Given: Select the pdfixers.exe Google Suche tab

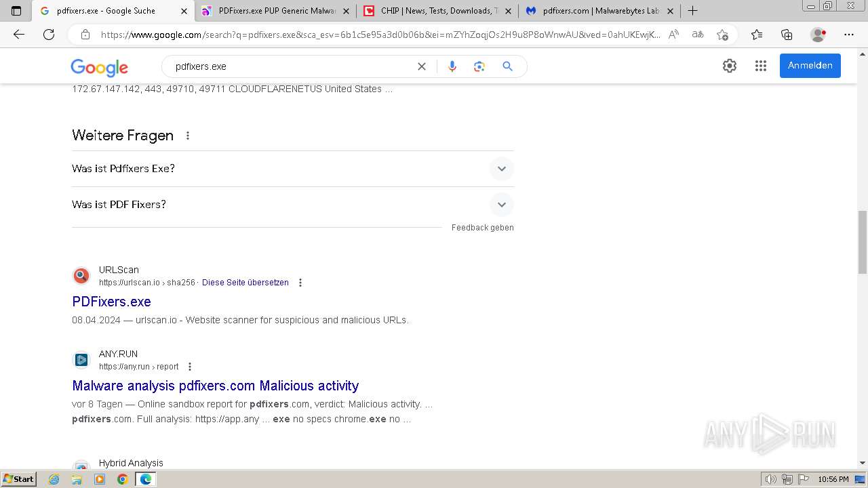Looking at the screenshot, I should (x=113, y=11).
